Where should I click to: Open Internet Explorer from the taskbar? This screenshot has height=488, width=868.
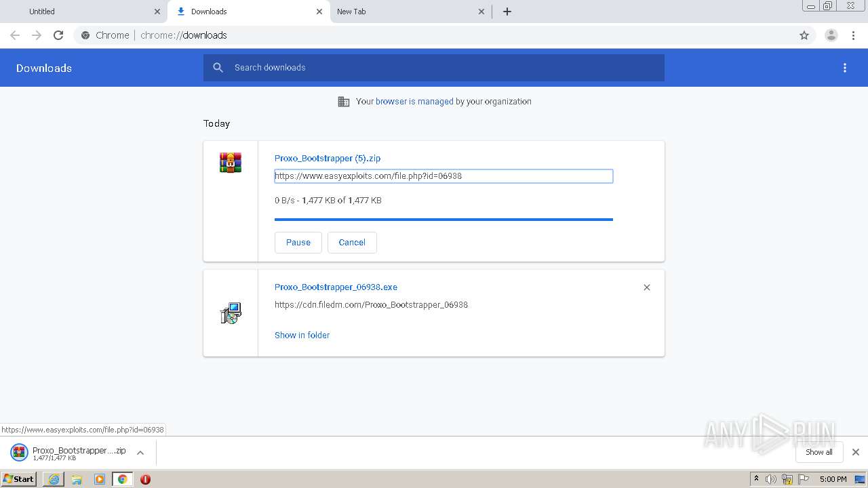[54, 479]
